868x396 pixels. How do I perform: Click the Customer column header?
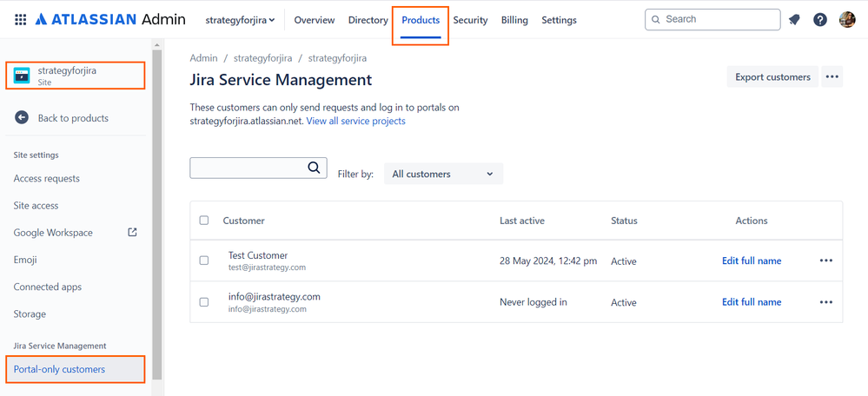[243, 220]
